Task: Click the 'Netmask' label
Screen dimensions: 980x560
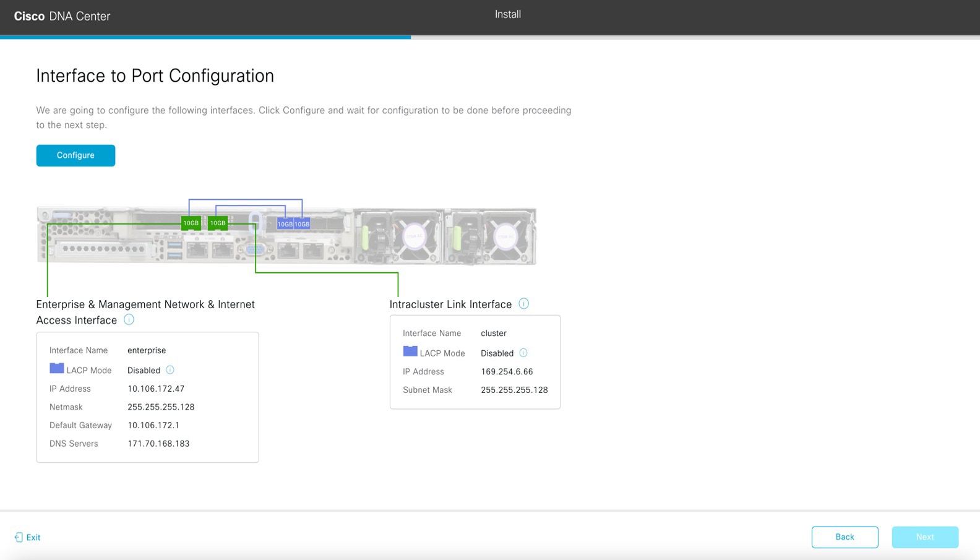Action: coord(66,407)
